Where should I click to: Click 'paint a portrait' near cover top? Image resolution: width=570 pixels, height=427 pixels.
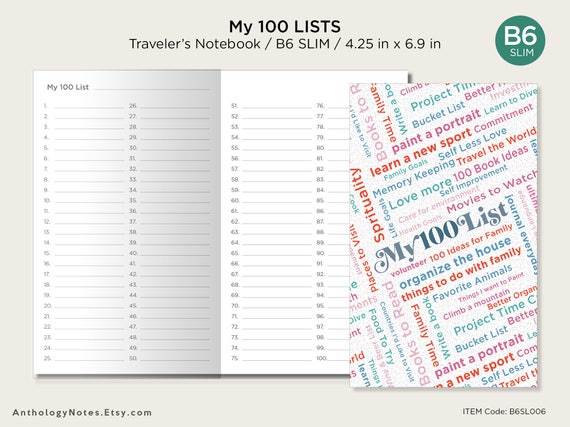(x=436, y=131)
